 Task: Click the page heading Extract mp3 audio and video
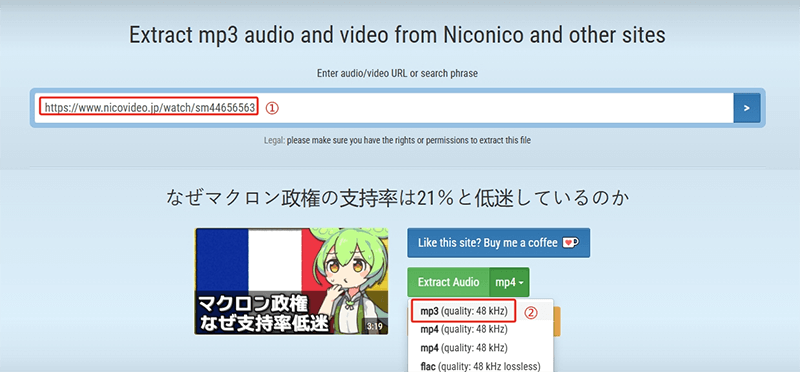[x=397, y=35]
